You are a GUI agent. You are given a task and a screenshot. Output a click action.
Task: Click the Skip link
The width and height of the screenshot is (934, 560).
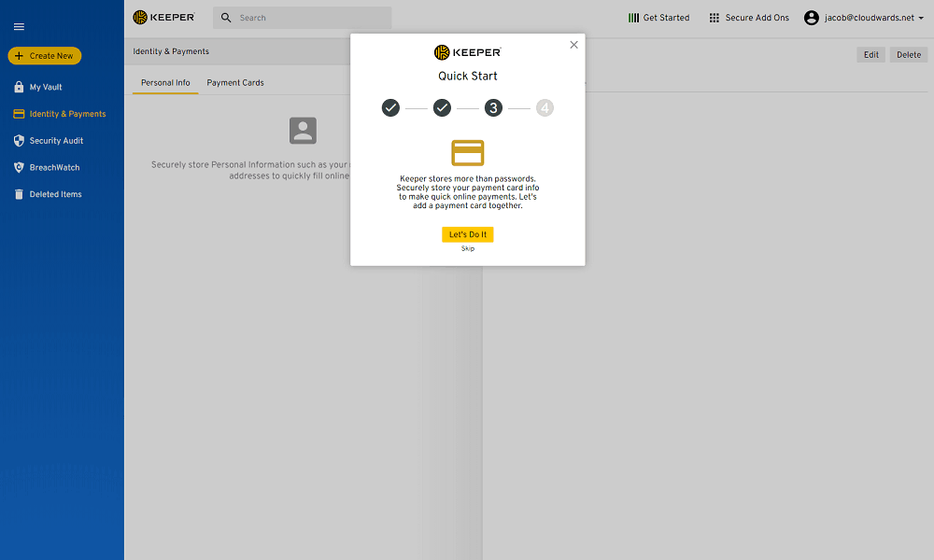[468, 249]
